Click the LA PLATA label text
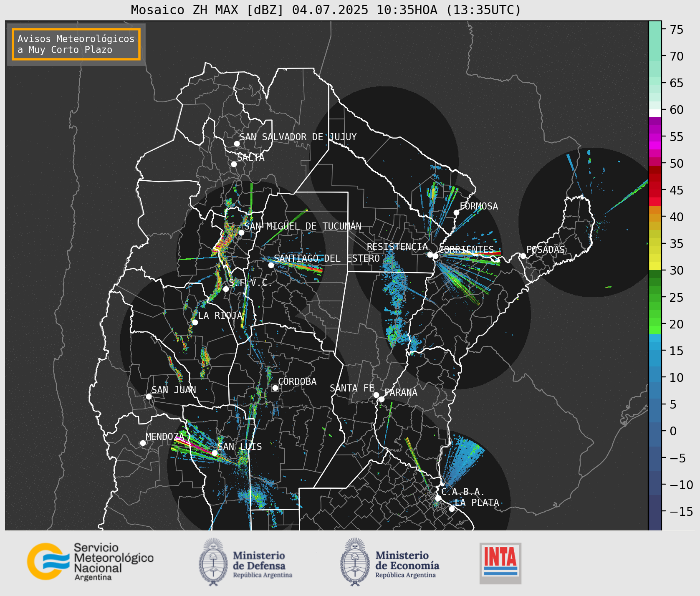This screenshot has width=700, height=596. click(x=477, y=503)
